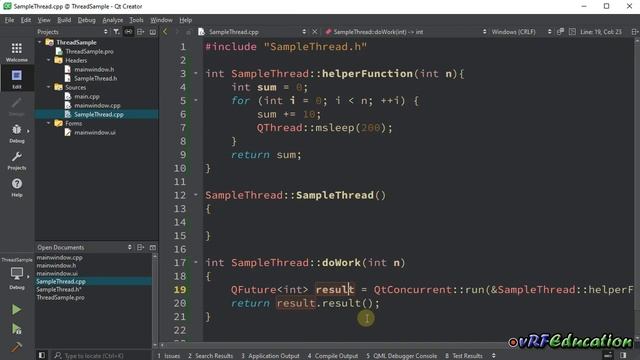This screenshot has height=360, width=640.
Task: Collapse the ThreadSample project node
Action: [40, 42]
